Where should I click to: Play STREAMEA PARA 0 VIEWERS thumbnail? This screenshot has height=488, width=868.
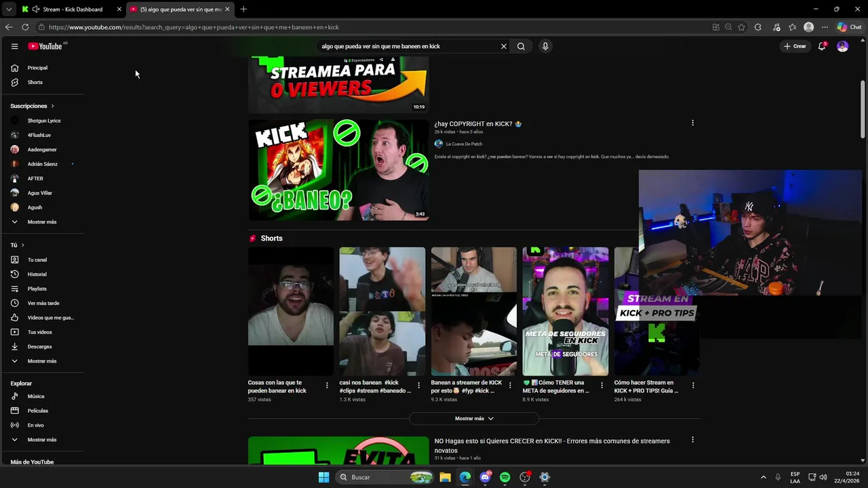[338, 85]
